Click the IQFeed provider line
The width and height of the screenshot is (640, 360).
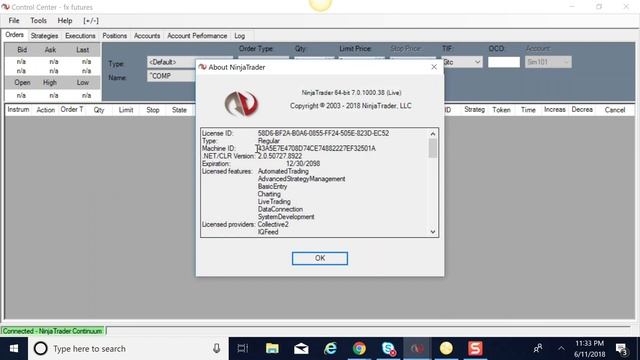[268, 232]
